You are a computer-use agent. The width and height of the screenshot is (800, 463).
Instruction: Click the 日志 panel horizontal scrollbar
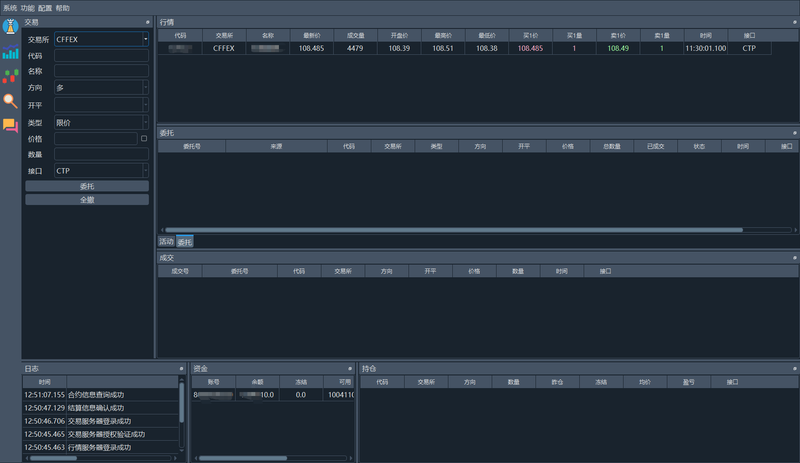coord(53,458)
